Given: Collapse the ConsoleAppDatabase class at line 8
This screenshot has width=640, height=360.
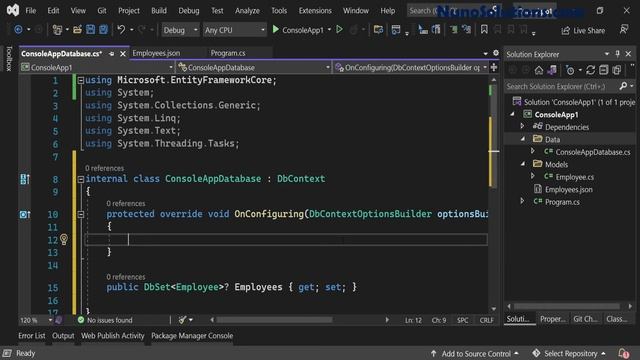Looking at the screenshot, I should [x=81, y=179].
